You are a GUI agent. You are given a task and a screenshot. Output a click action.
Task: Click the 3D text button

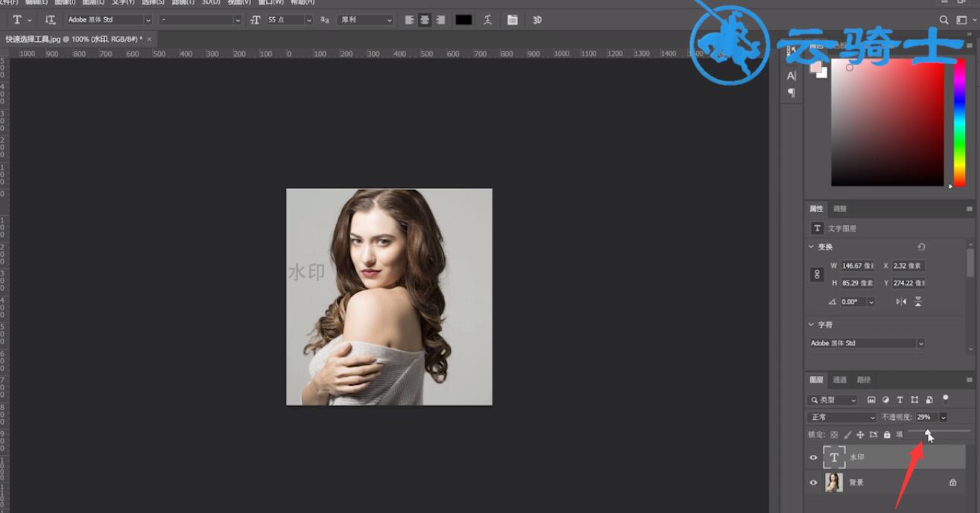pyautogui.click(x=537, y=20)
